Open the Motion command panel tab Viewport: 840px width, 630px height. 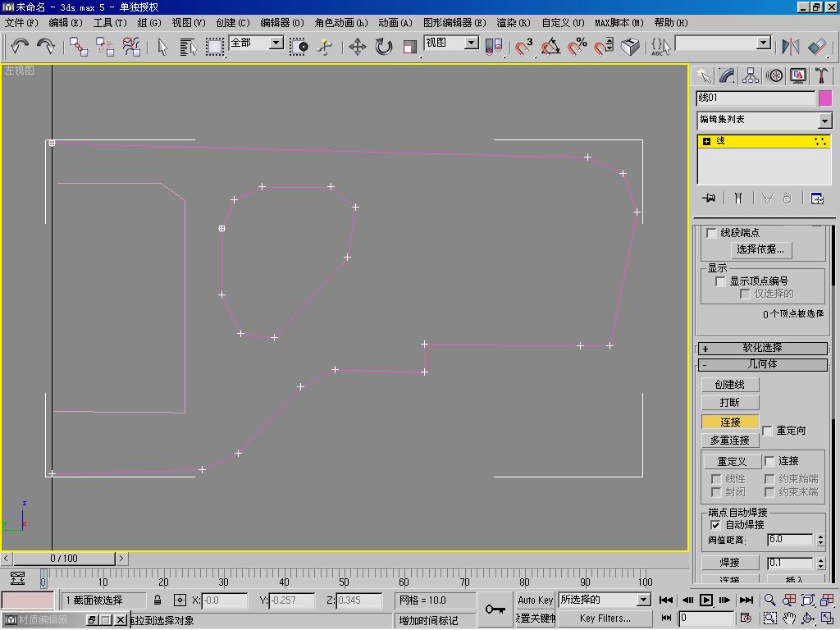(x=774, y=76)
